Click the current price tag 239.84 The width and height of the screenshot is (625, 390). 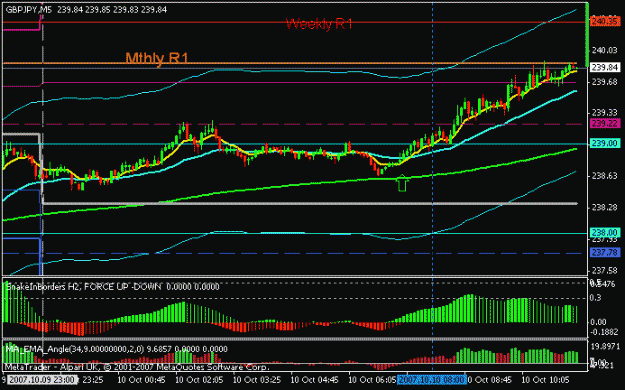(x=605, y=67)
